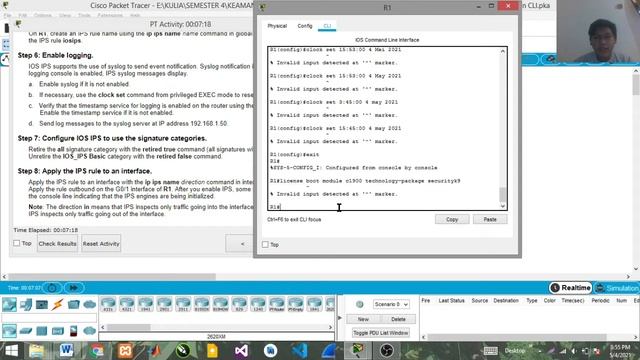Click the Check Results button
This screenshot has width=640, height=360.
[58, 244]
